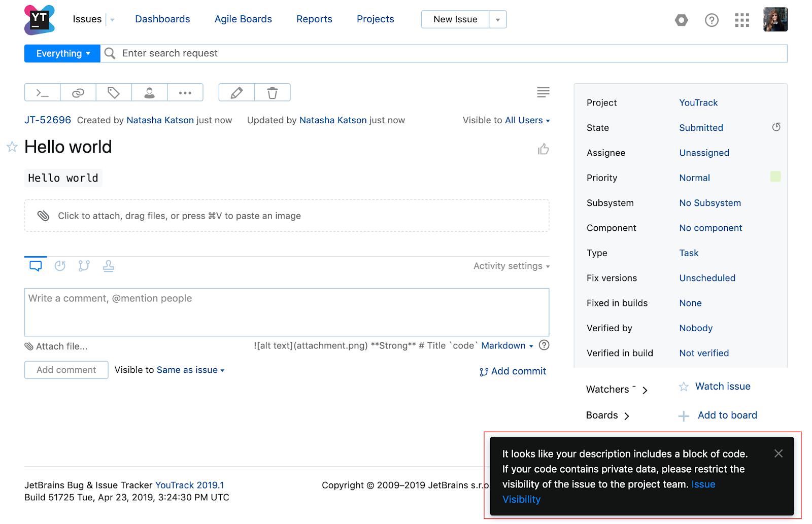
Task: Change Verified by value Nobody
Action: tap(696, 328)
